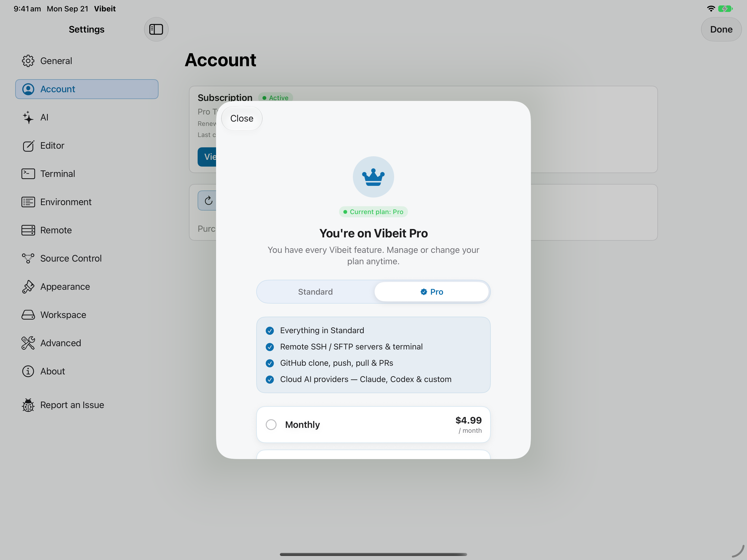This screenshot has width=747, height=560.
Task: Click the battery status icon
Action: pyautogui.click(x=725, y=8)
